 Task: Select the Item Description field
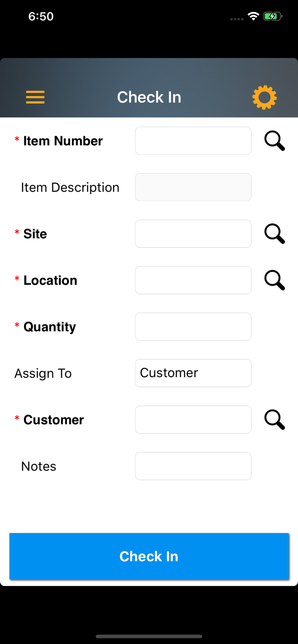pyautogui.click(x=193, y=187)
